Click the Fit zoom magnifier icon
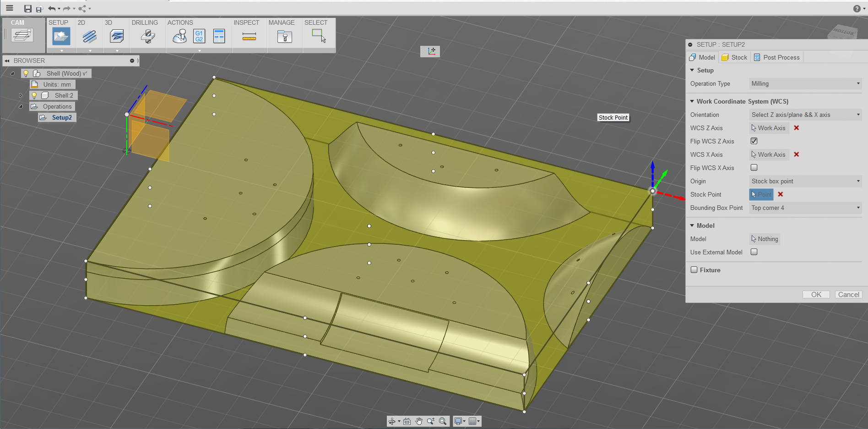The image size is (868, 429). click(x=443, y=421)
